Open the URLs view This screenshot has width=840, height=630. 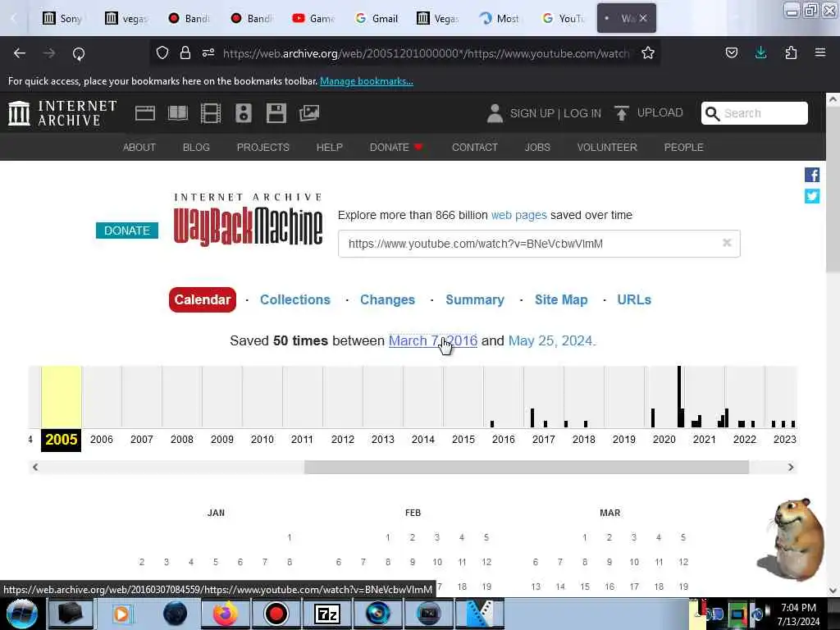coord(634,299)
